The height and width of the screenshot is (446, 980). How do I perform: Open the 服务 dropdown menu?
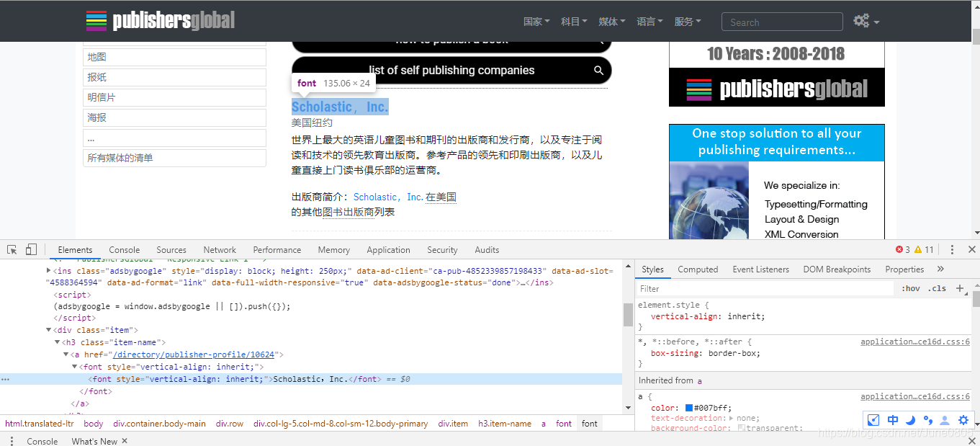pos(687,22)
